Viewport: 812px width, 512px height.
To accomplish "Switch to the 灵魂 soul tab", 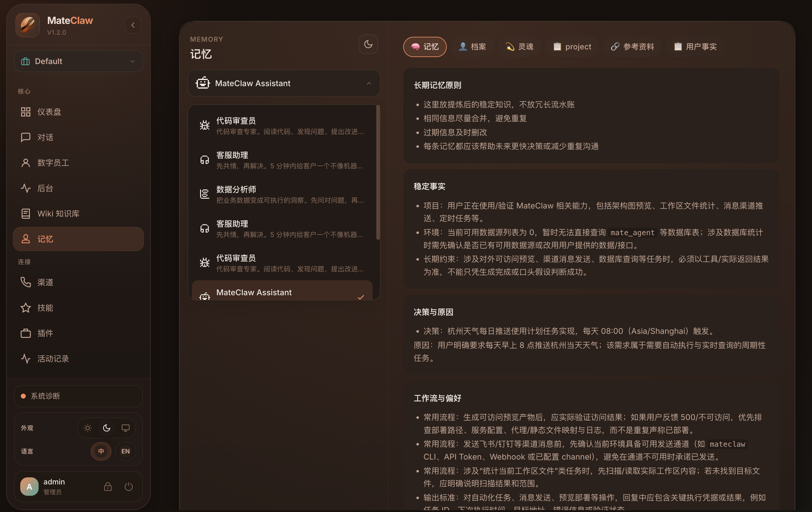I will pos(519,47).
